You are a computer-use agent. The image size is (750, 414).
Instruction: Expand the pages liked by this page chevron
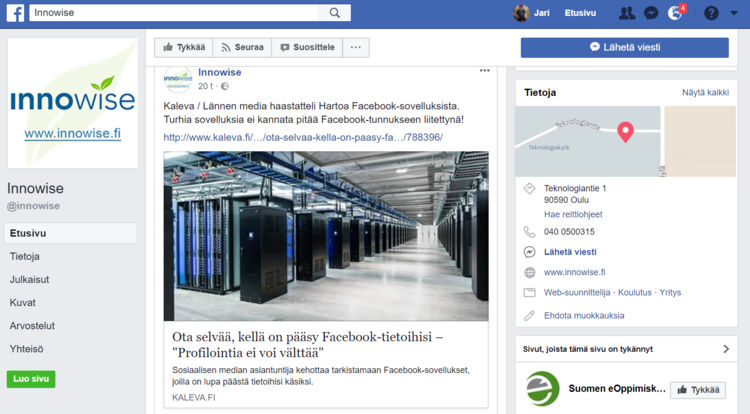pos(727,349)
